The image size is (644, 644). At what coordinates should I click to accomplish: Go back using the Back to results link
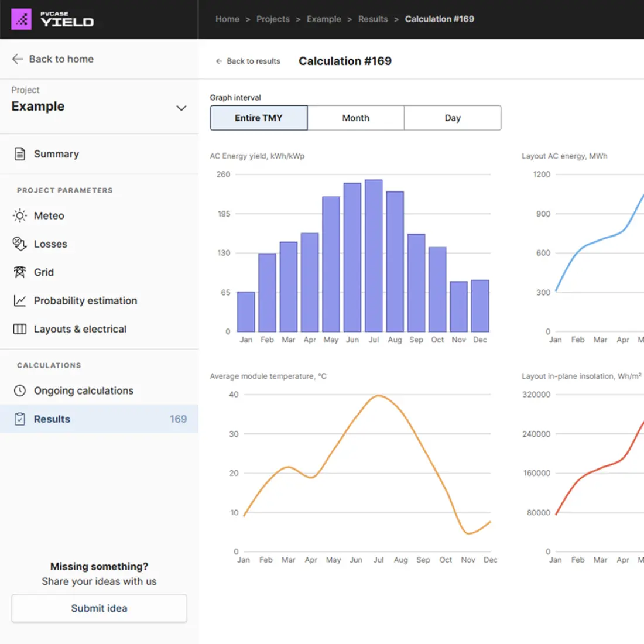[x=248, y=61]
